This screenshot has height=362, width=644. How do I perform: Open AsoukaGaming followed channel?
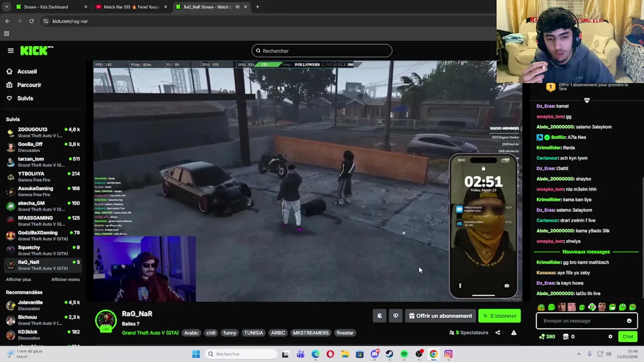tap(43, 191)
